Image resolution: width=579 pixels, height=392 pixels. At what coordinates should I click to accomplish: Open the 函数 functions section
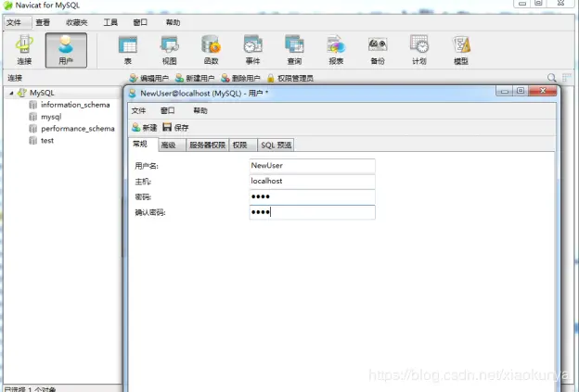[x=211, y=50]
